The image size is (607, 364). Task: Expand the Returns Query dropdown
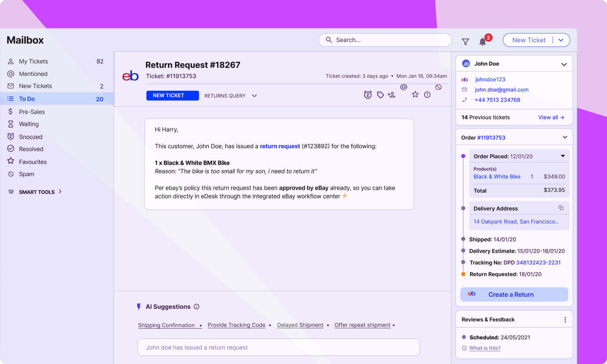coord(254,96)
